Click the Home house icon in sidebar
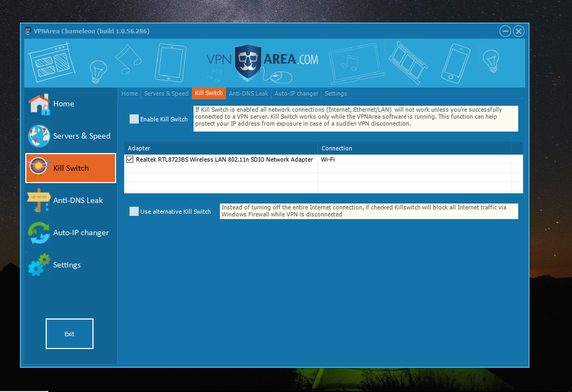Image resolution: width=572 pixels, height=392 pixels. [39, 104]
